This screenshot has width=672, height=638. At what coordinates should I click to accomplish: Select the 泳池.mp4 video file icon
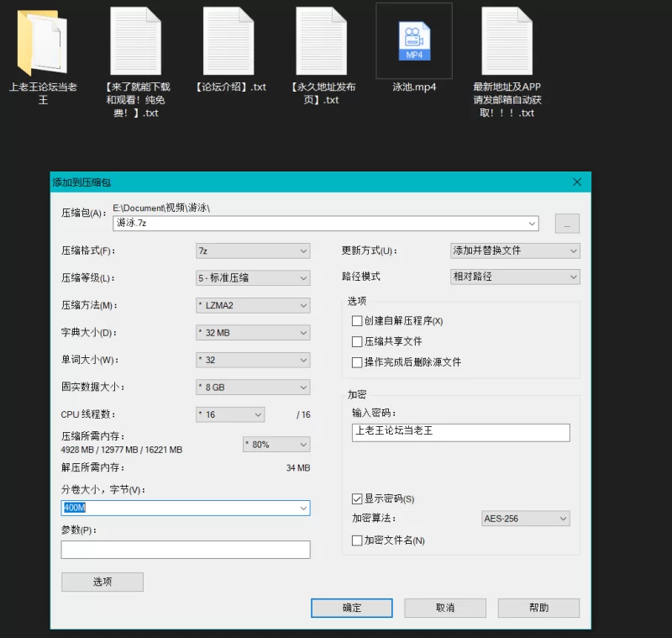pyautogui.click(x=413, y=42)
